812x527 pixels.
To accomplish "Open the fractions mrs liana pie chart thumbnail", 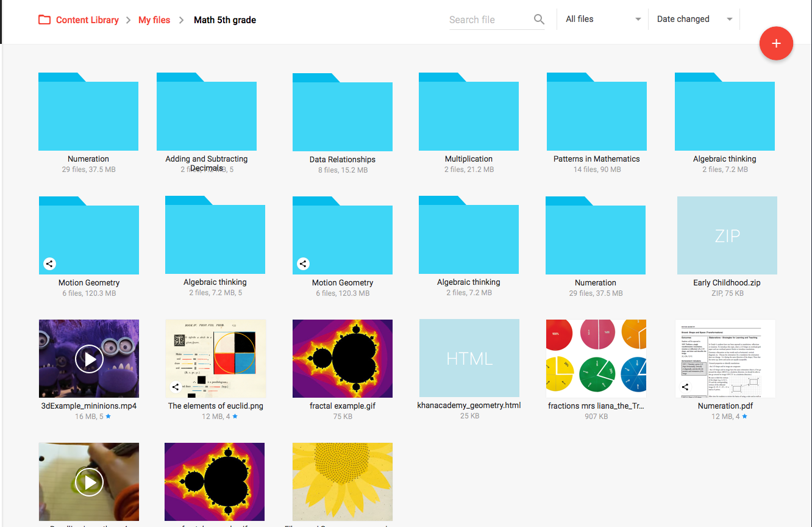I will tap(596, 359).
